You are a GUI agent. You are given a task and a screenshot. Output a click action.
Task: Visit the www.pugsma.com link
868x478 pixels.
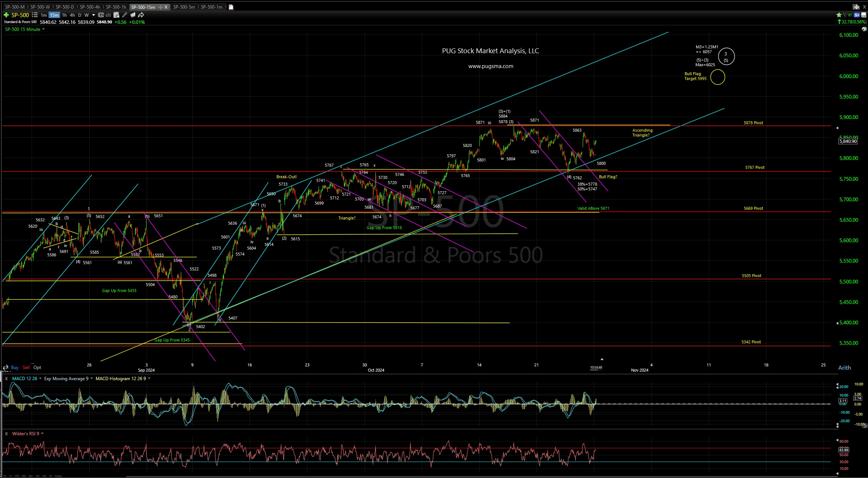pyautogui.click(x=490, y=66)
